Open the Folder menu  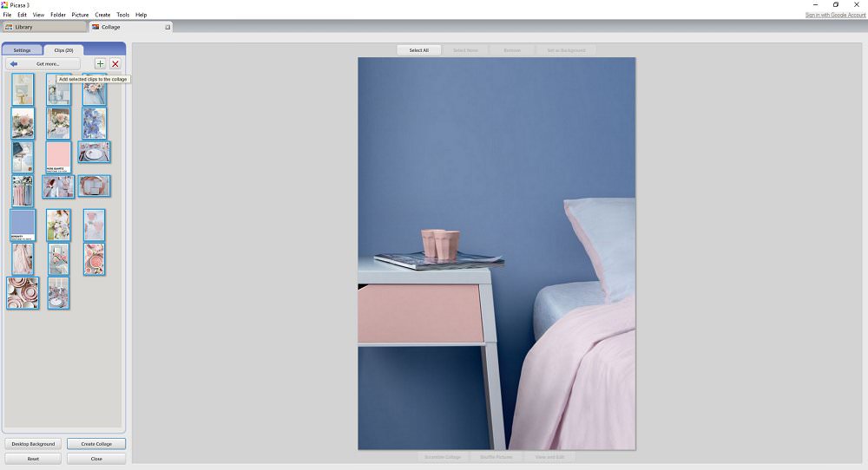pyautogui.click(x=58, y=15)
